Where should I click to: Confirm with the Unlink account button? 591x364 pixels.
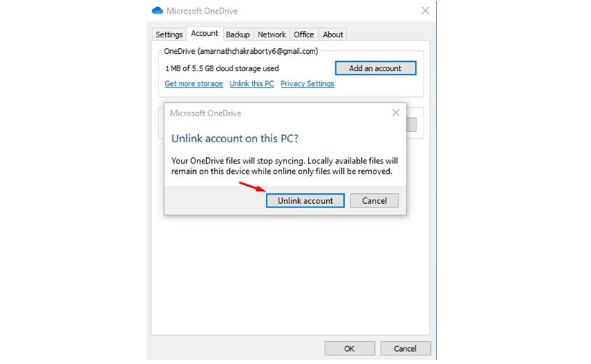(x=305, y=201)
